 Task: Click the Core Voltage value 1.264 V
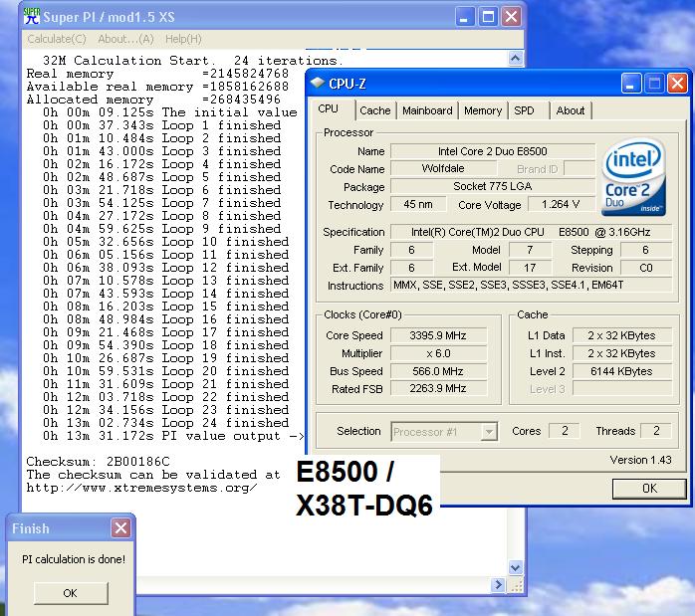pyautogui.click(x=561, y=205)
